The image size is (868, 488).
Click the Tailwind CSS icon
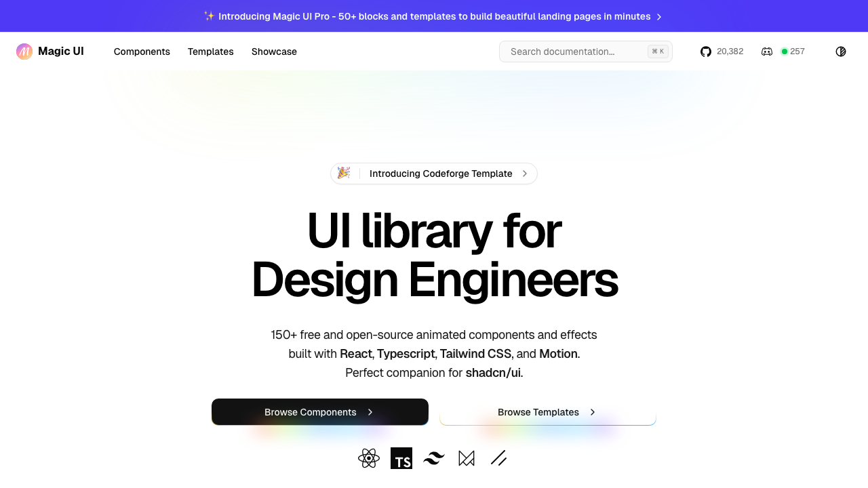pyautogui.click(x=433, y=458)
